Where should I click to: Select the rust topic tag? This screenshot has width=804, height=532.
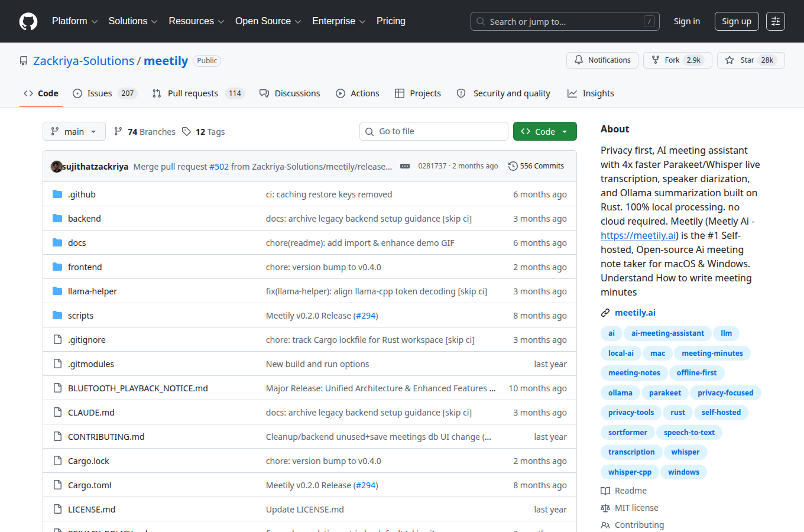pyautogui.click(x=677, y=413)
